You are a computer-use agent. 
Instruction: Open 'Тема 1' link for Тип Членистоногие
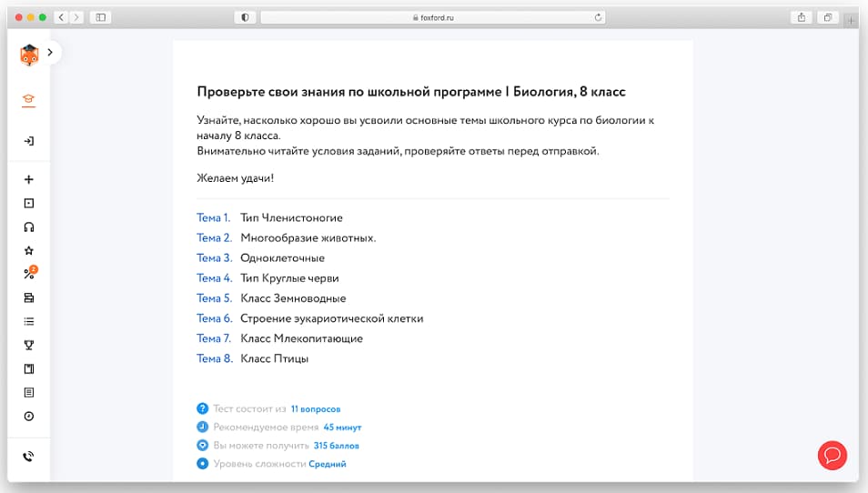pos(214,218)
